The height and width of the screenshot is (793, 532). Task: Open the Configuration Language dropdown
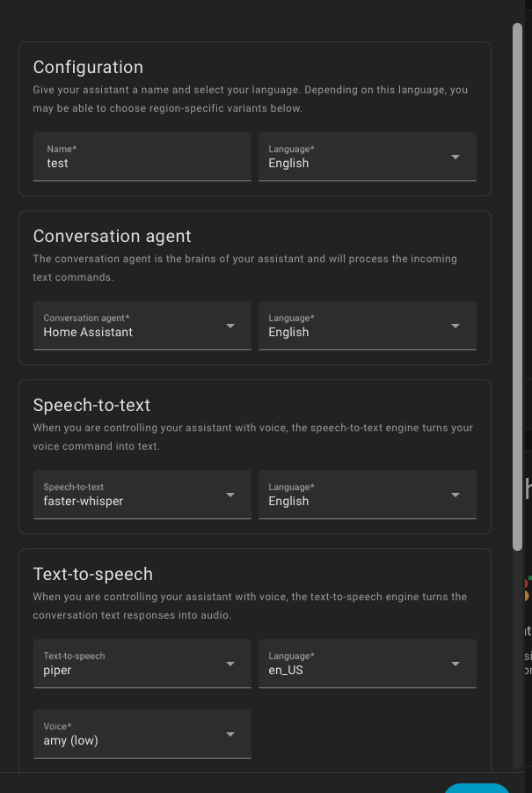pos(356,157)
